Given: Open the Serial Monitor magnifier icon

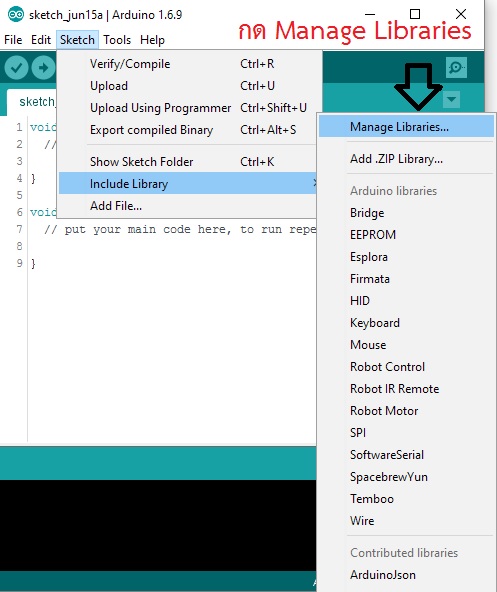Looking at the screenshot, I should click(x=456, y=68).
